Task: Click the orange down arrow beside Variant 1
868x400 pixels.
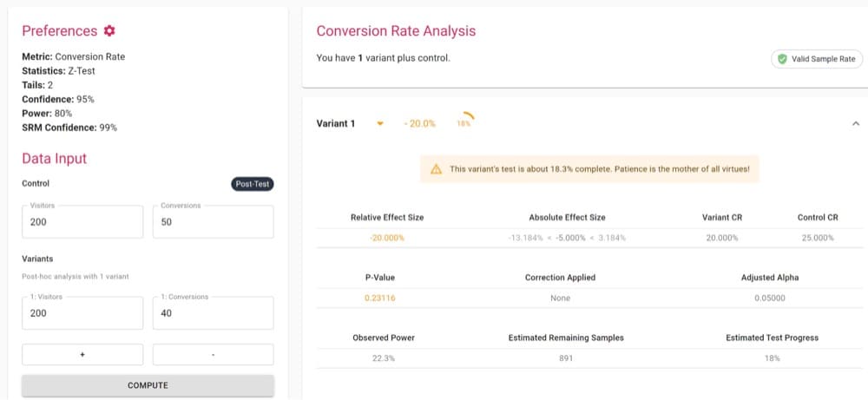Action: click(380, 123)
